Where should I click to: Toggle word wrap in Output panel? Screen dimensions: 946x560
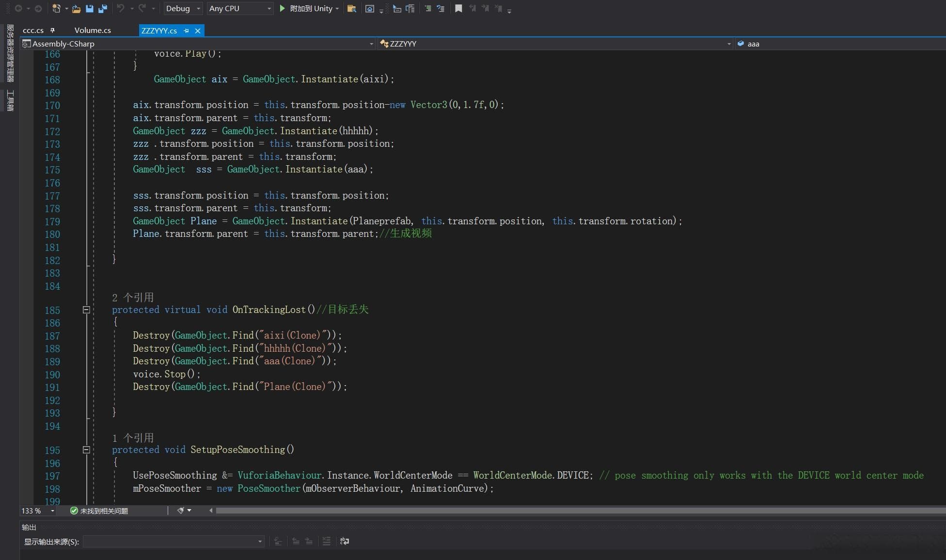point(345,541)
